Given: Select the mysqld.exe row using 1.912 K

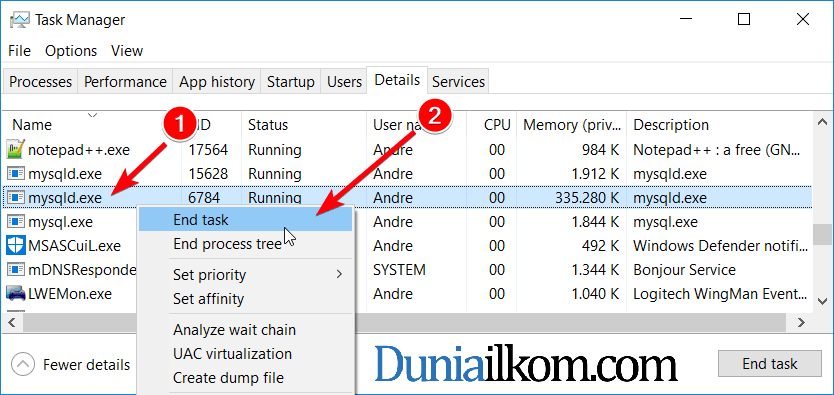Looking at the screenshot, I should click(x=407, y=174).
